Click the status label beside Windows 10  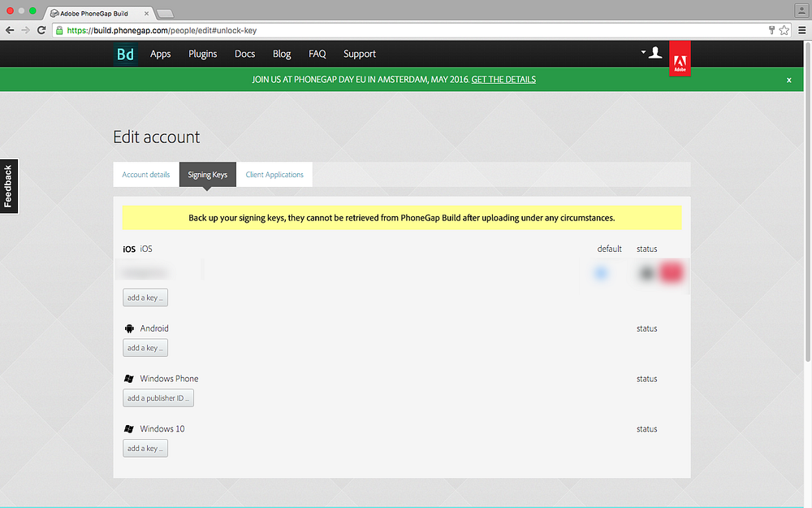pos(647,429)
